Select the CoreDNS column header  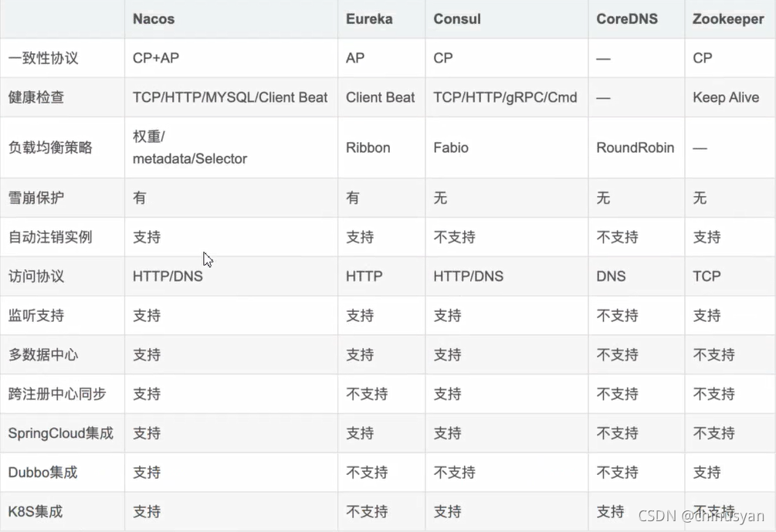pos(627,19)
